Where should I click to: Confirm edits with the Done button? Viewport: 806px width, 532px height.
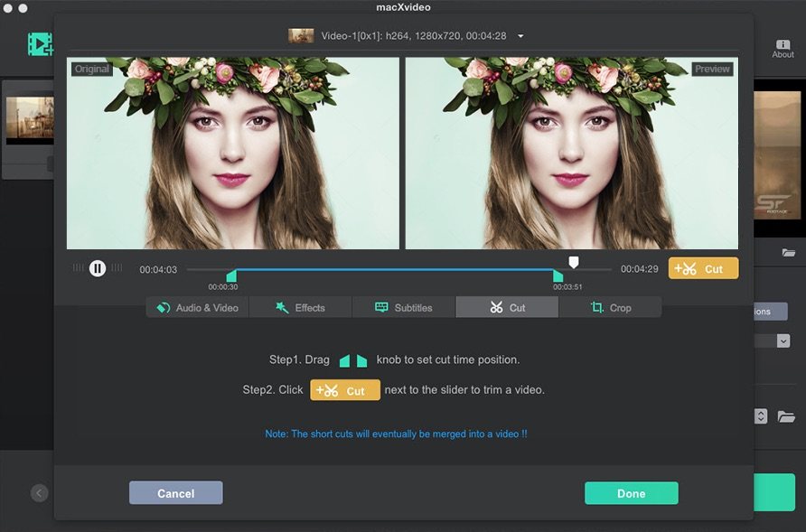631,493
